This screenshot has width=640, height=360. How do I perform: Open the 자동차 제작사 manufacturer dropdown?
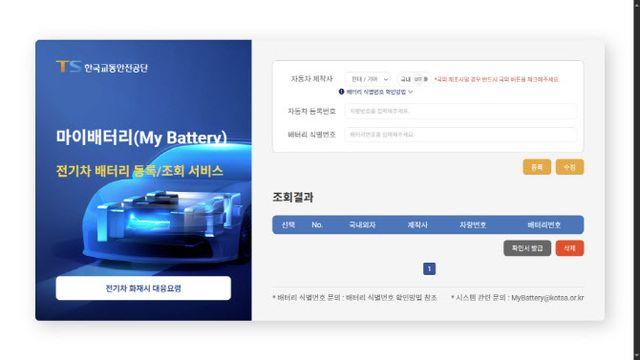[x=369, y=79]
